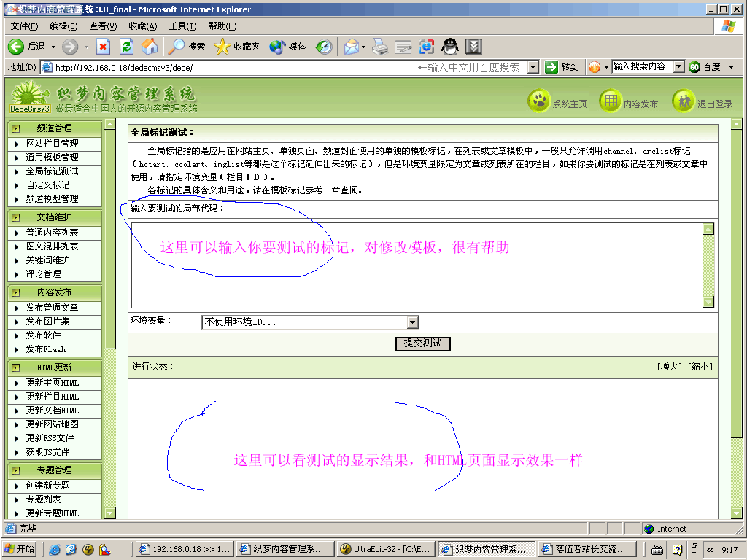Screen dimensions: 747x560
Task: Click the IE Home toolbar icon
Action: 150,47
